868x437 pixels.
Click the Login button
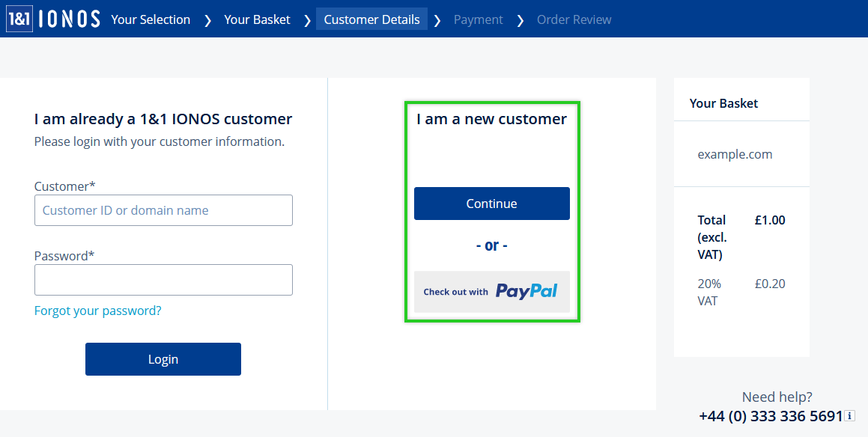tap(163, 359)
